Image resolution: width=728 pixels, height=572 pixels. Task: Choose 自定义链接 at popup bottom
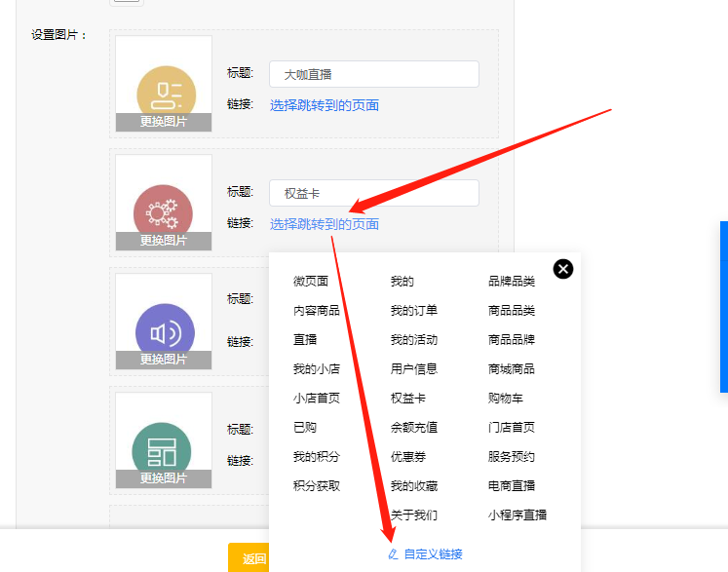tap(433, 553)
